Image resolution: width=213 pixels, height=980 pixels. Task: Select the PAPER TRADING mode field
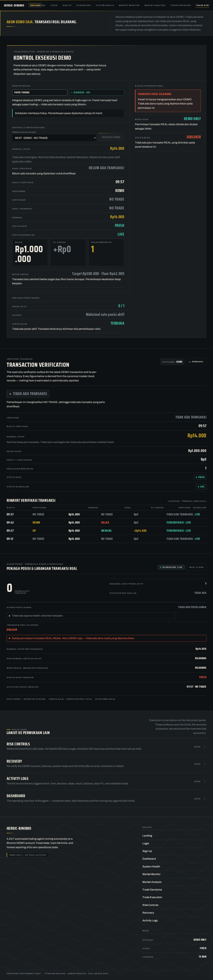tap(40, 92)
